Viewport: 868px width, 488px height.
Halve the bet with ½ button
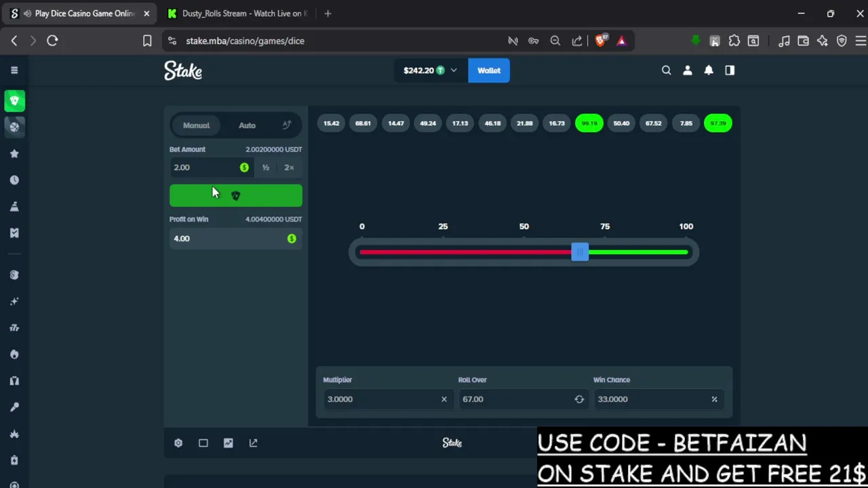tap(266, 167)
